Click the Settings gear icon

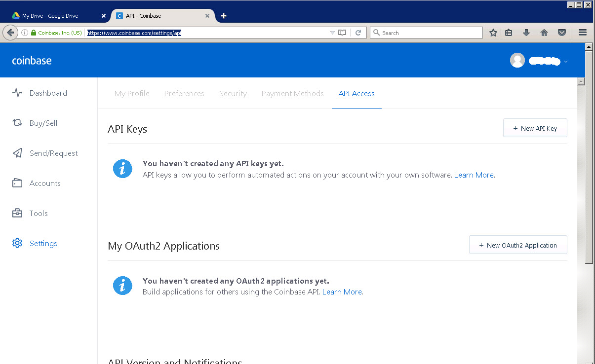pyautogui.click(x=17, y=243)
